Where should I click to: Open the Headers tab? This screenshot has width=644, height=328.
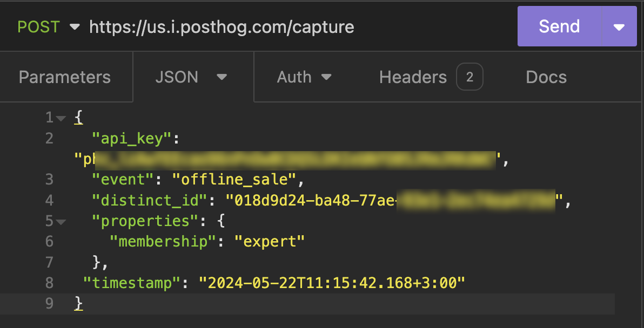[413, 77]
